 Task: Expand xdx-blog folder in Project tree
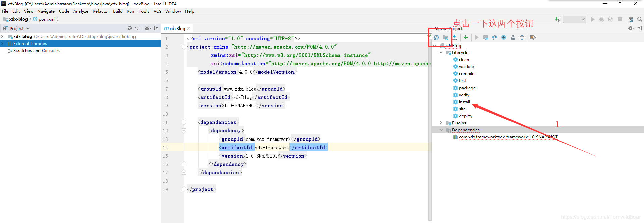point(3,36)
